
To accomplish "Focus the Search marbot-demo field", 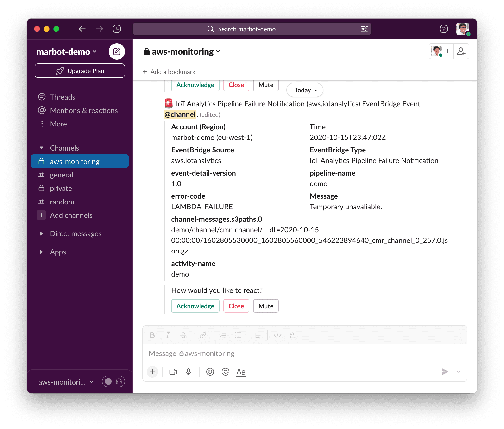I will [252, 29].
